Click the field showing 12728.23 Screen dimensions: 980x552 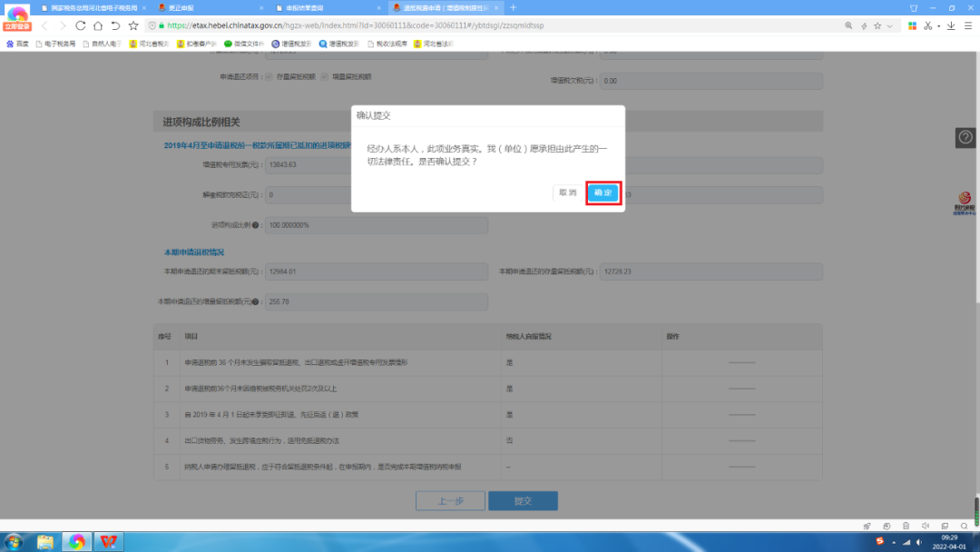tap(711, 272)
